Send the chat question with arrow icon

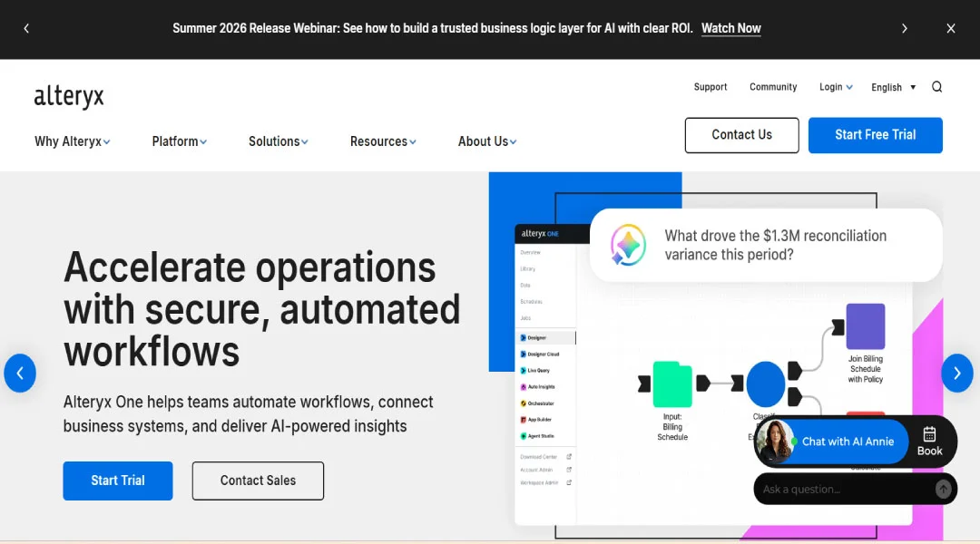click(x=943, y=489)
